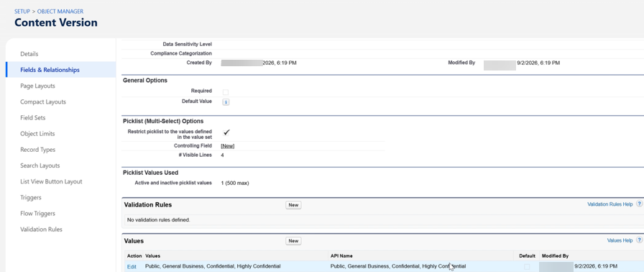Click the Modified By column header
The image size is (644, 272).
[x=555, y=256]
